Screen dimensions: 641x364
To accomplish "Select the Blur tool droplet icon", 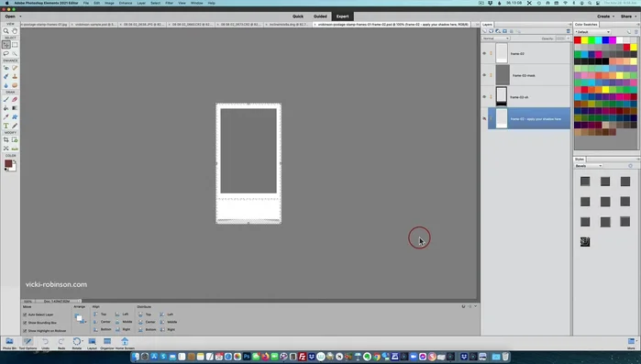I will tap(6, 85).
